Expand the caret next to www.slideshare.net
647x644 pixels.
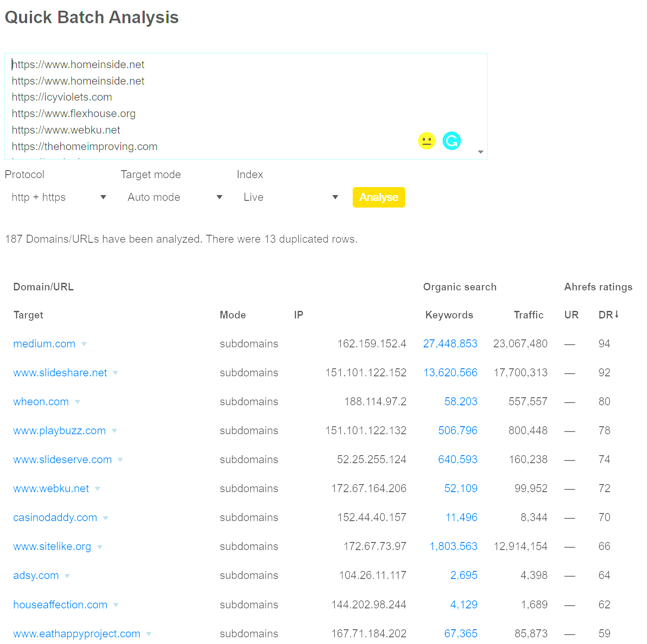[x=115, y=373]
